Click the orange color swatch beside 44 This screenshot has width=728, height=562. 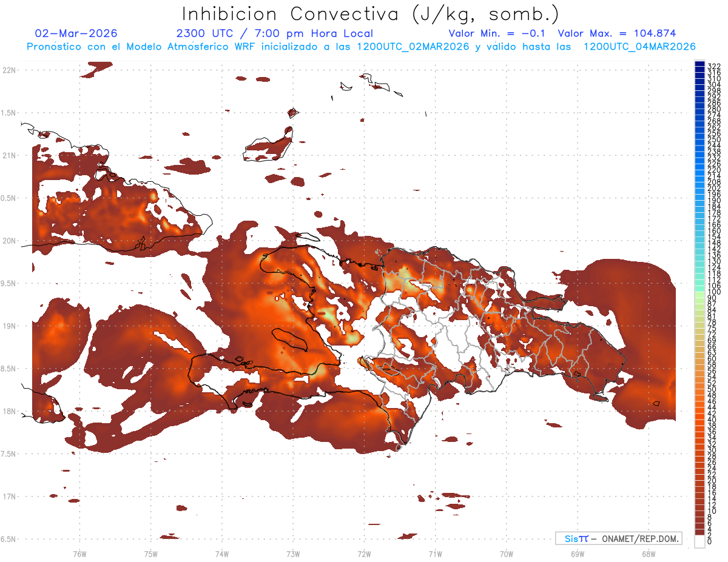pos(699,405)
